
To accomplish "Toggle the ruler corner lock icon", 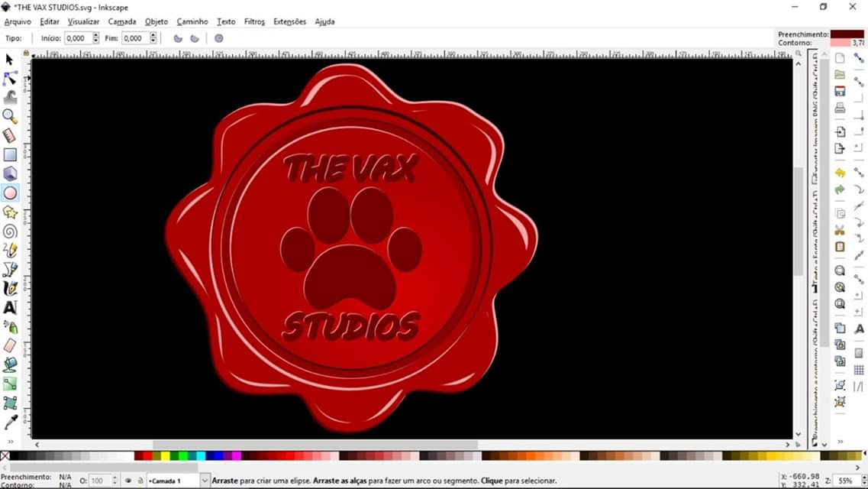I will [x=26, y=53].
